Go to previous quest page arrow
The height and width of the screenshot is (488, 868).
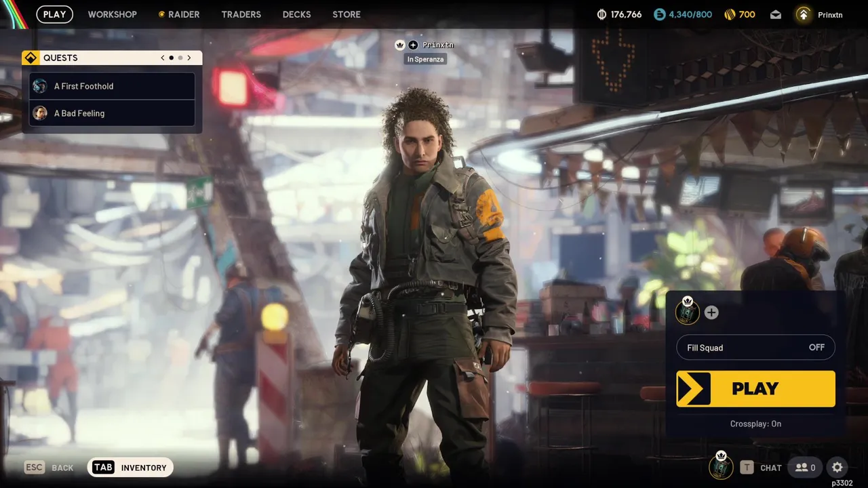tap(163, 58)
